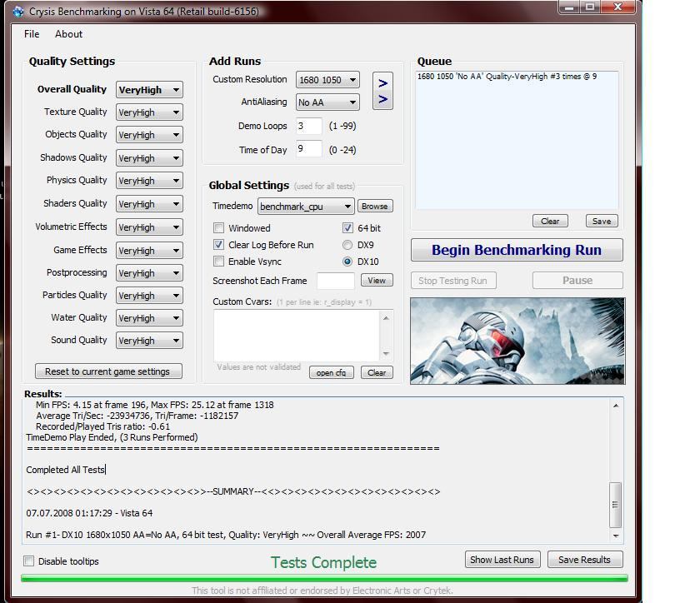Viewport: 700px width, 603px height.
Task: Click inside the Custom Cvars text area
Action: (x=297, y=336)
